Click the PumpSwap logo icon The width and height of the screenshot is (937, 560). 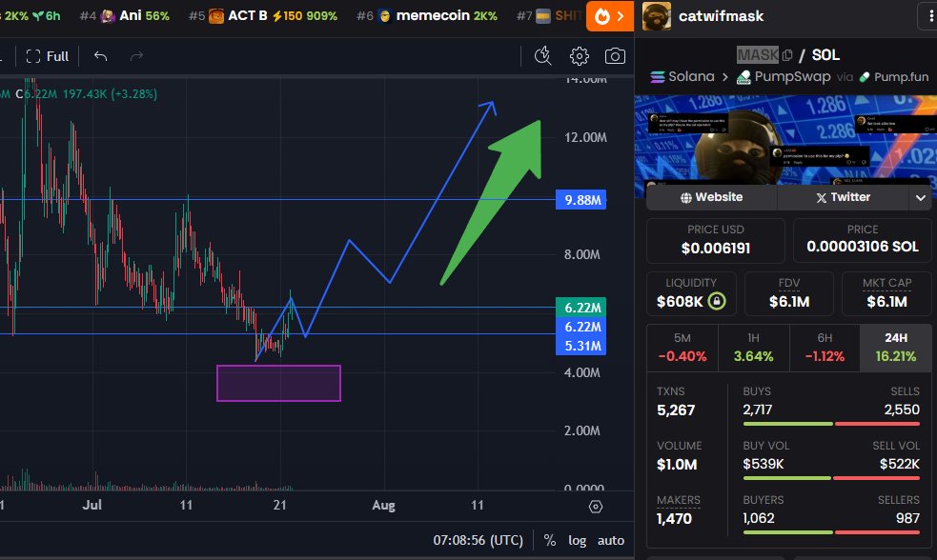pyautogui.click(x=743, y=77)
